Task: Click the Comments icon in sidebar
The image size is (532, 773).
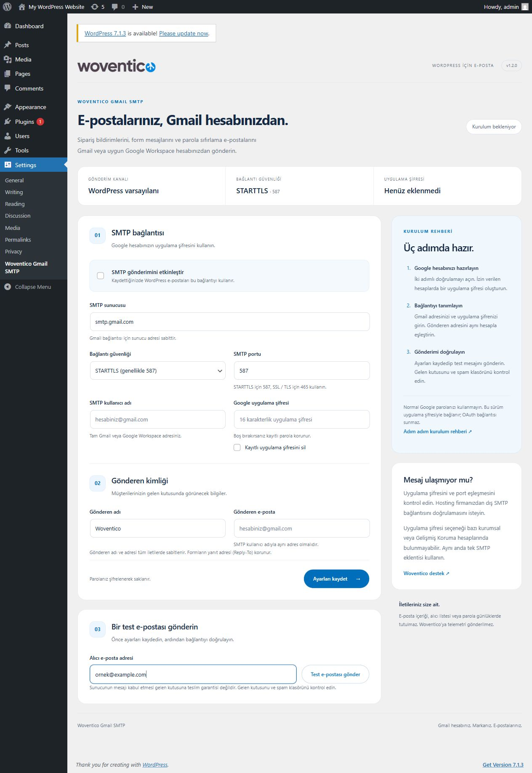Action: tap(8, 88)
